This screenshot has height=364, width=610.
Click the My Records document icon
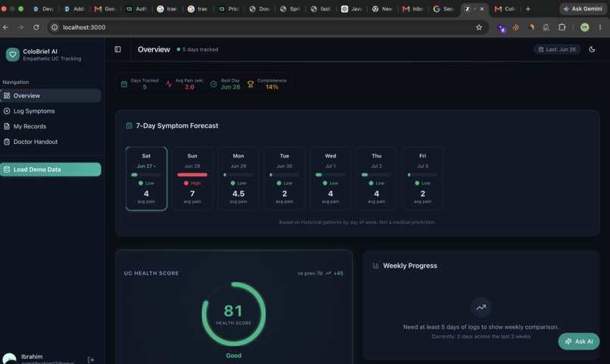point(7,126)
